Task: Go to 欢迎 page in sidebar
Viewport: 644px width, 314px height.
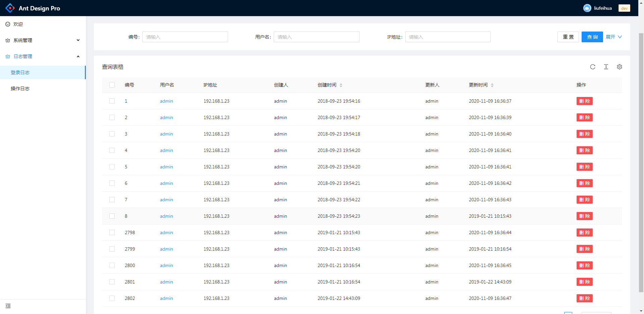Action: click(x=18, y=24)
